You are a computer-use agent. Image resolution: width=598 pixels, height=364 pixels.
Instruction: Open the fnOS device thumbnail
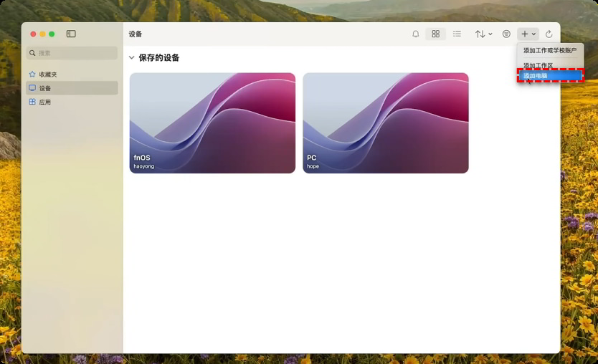point(212,123)
